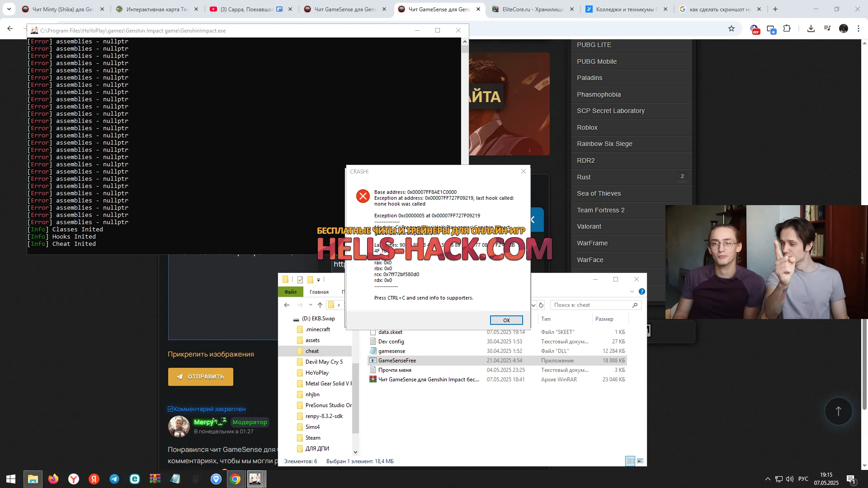Open Firefox from the taskbar
Image resolution: width=868 pixels, height=488 pixels.
click(x=53, y=479)
